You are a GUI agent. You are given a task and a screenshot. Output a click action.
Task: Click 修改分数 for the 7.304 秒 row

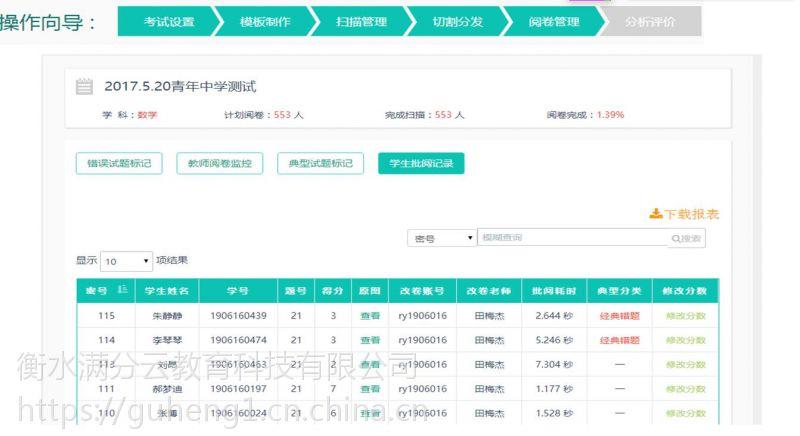(686, 365)
